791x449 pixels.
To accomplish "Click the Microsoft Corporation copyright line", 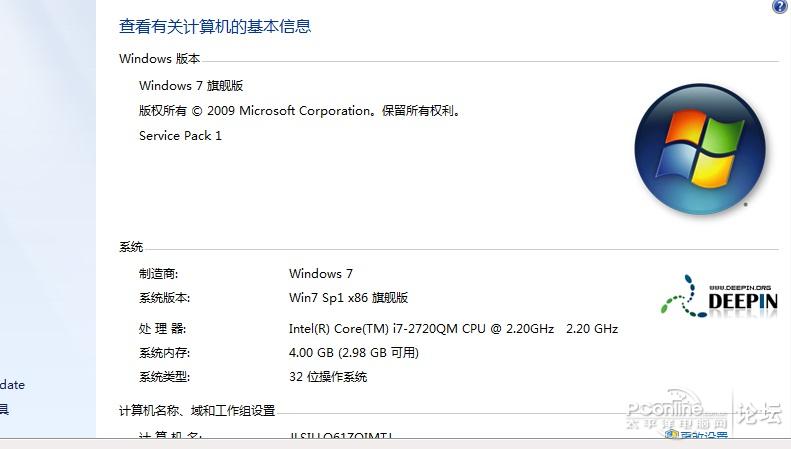I will tap(300, 110).
